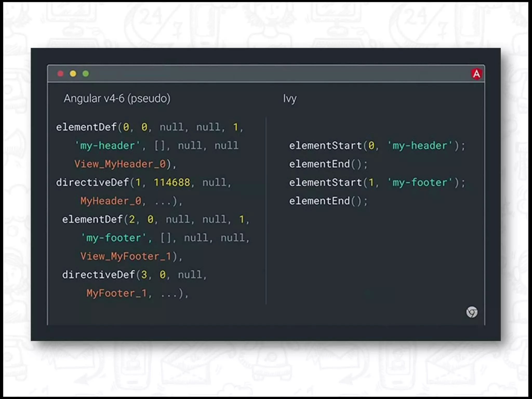The height and width of the screenshot is (399, 532).
Task: Click "'my-header', [], null, null" in left code
Action: click(156, 146)
